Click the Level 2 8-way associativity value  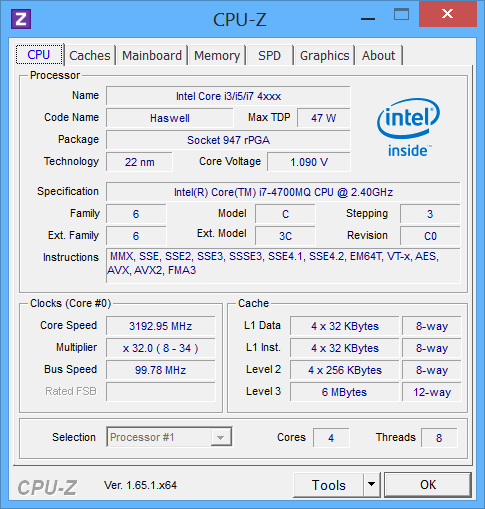coord(432,370)
